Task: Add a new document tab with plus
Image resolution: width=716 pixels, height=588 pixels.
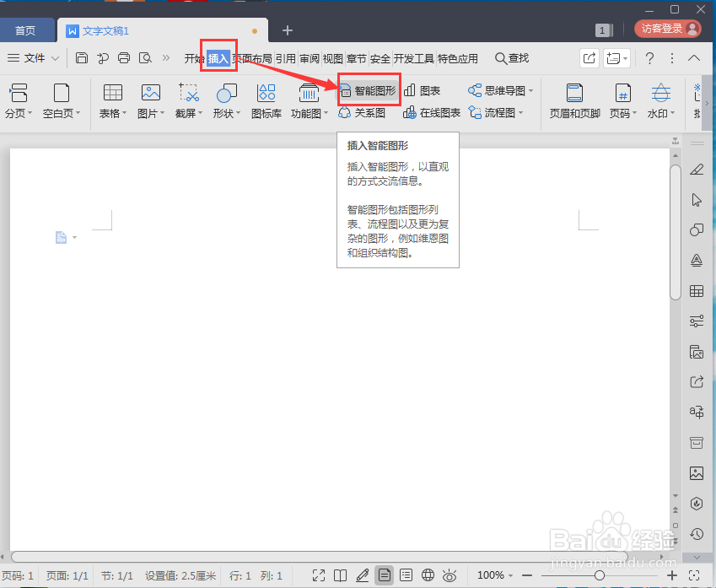Action: [x=288, y=30]
